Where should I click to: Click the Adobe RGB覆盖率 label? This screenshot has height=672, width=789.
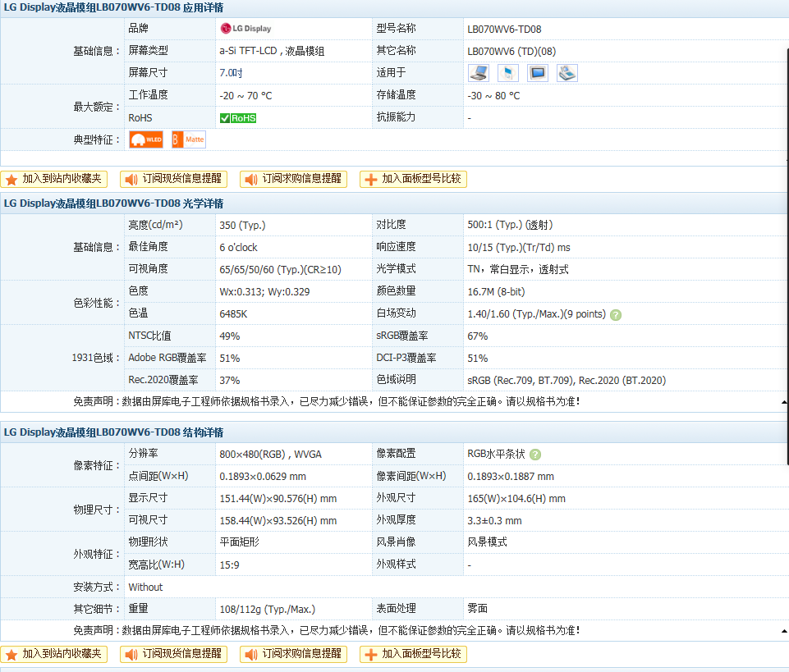point(167,358)
